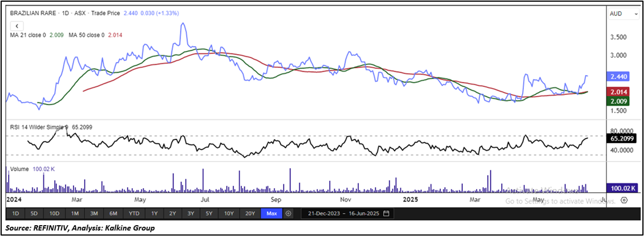The image size is (644, 236).
Task: Select the 10D time range
Action: (55, 213)
